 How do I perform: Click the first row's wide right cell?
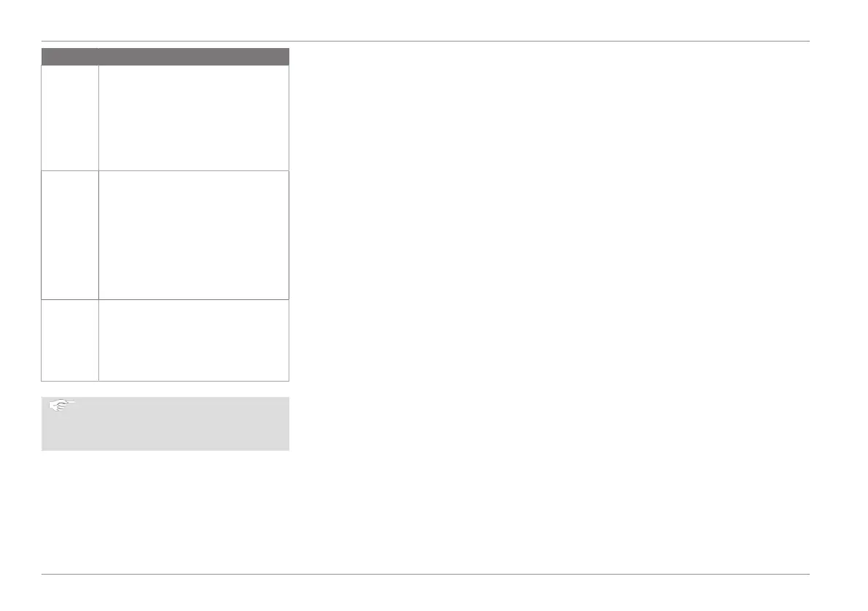tap(194, 118)
